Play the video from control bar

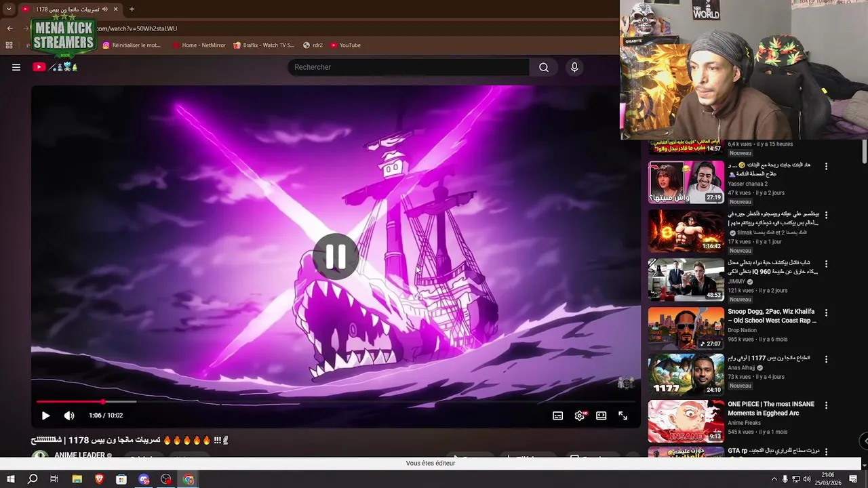pyautogui.click(x=45, y=415)
